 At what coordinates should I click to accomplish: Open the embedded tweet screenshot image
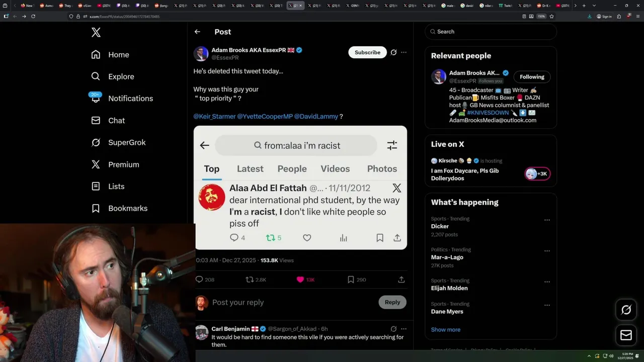[300, 188]
